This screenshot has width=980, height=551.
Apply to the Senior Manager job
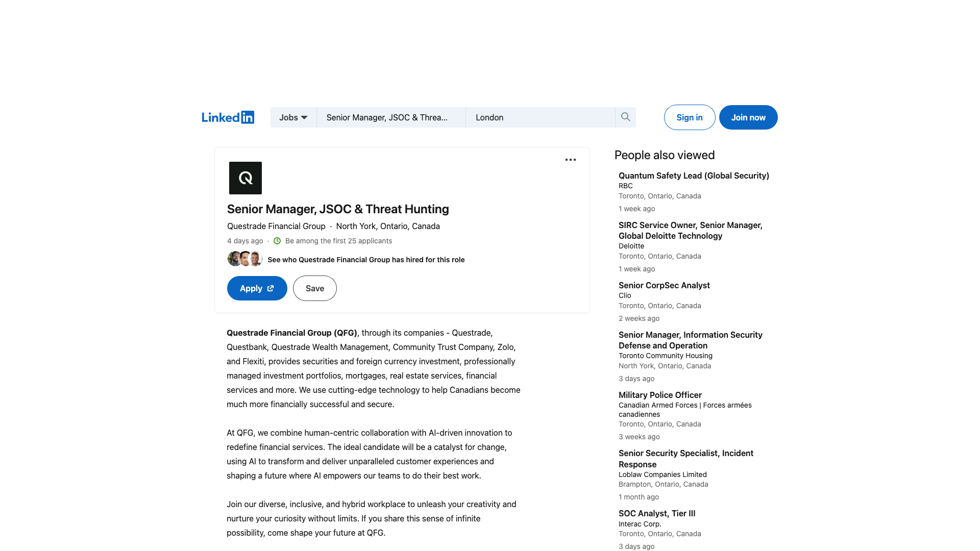click(x=257, y=288)
